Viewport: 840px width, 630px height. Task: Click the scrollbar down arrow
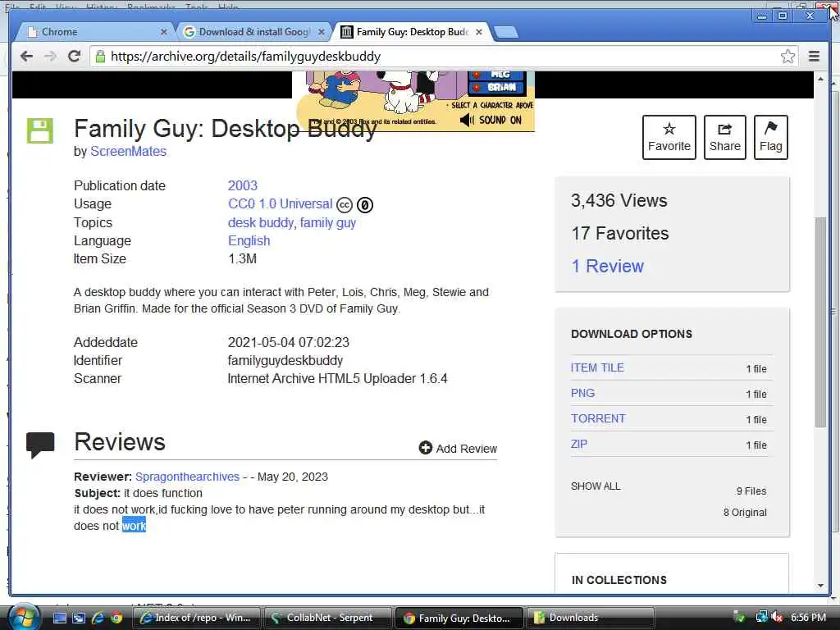(820, 586)
